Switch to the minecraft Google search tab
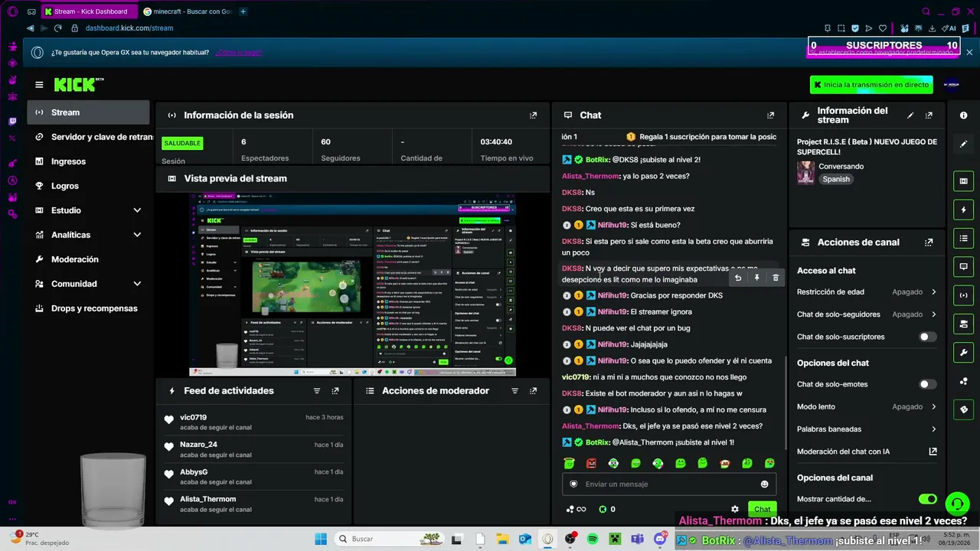This screenshot has width=980, height=551. [x=188, y=11]
